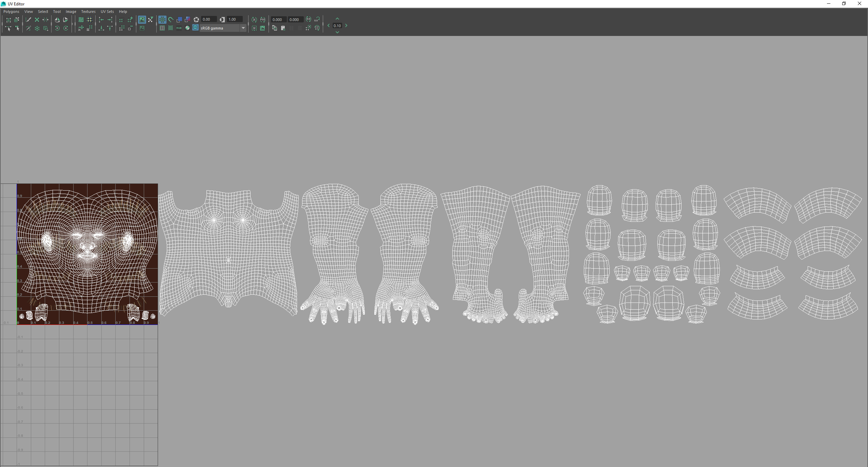Screen dimensions: 868x467
Task: Click the Unfold UVs snowflake icon
Action: pyautogui.click(x=37, y=28)
